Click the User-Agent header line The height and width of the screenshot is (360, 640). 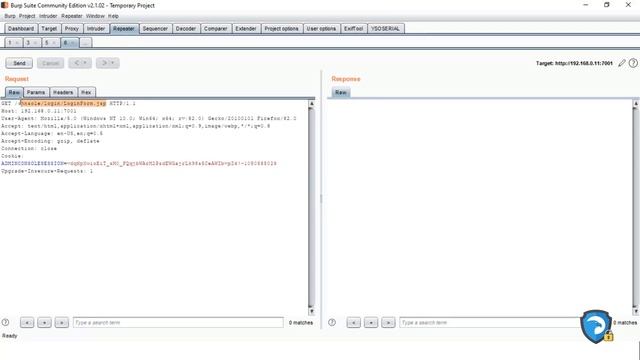click(x=149, y=118)
